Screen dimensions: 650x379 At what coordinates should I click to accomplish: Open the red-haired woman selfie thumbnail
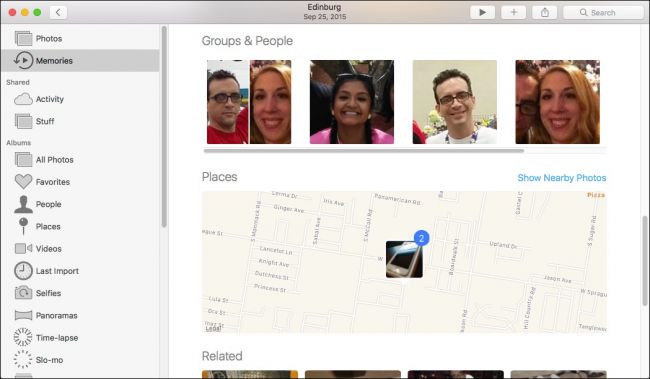[x=557, y=102]
